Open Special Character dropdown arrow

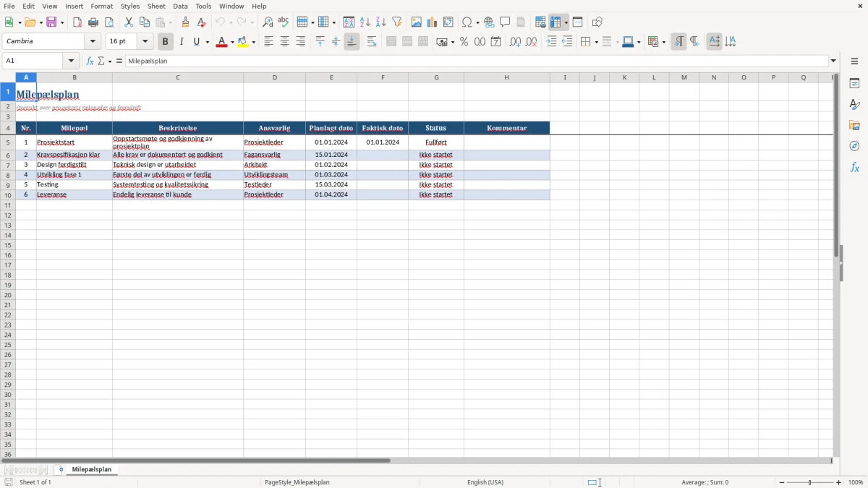tap(478, 22)
